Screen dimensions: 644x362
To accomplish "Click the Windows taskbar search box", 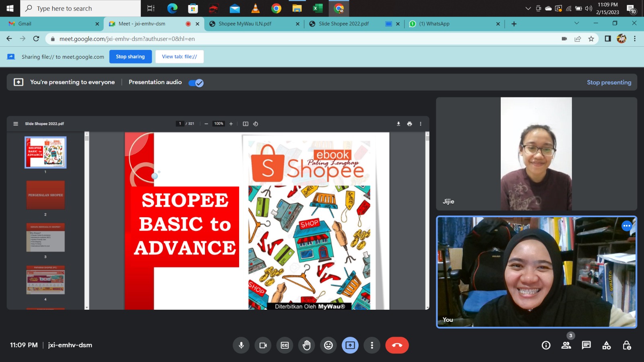I will (80, 8).
